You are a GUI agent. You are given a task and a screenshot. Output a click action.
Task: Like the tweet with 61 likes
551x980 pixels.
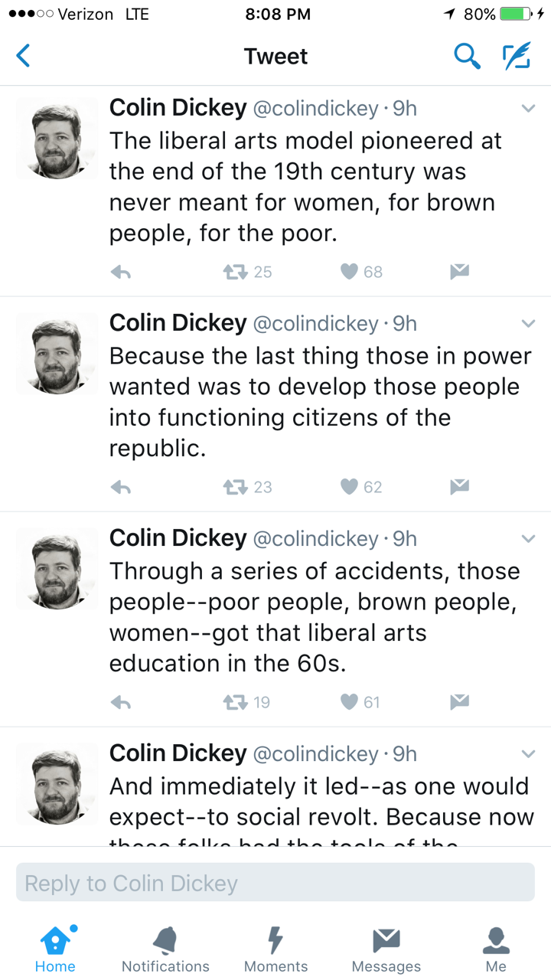(349, 702)
